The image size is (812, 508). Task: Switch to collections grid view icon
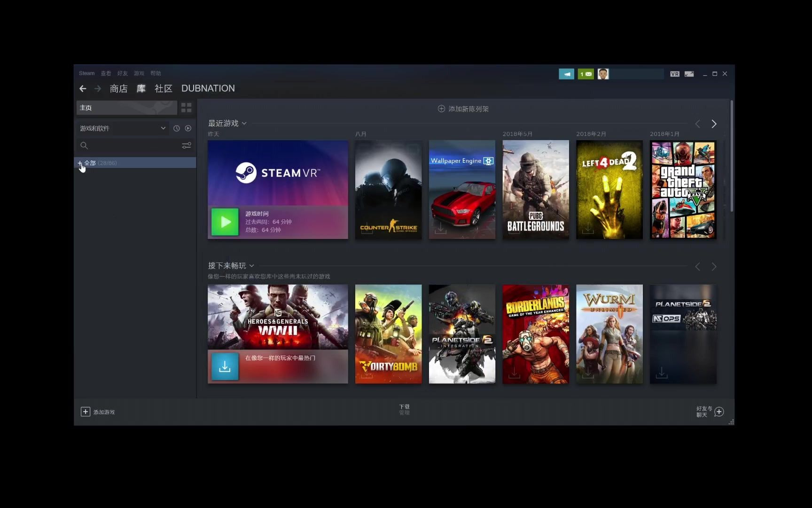click(187, 108)
